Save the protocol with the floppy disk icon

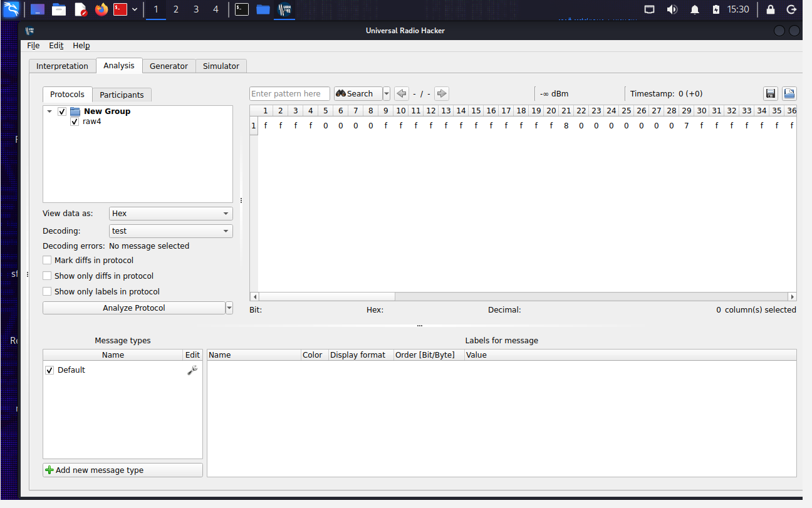771,93
